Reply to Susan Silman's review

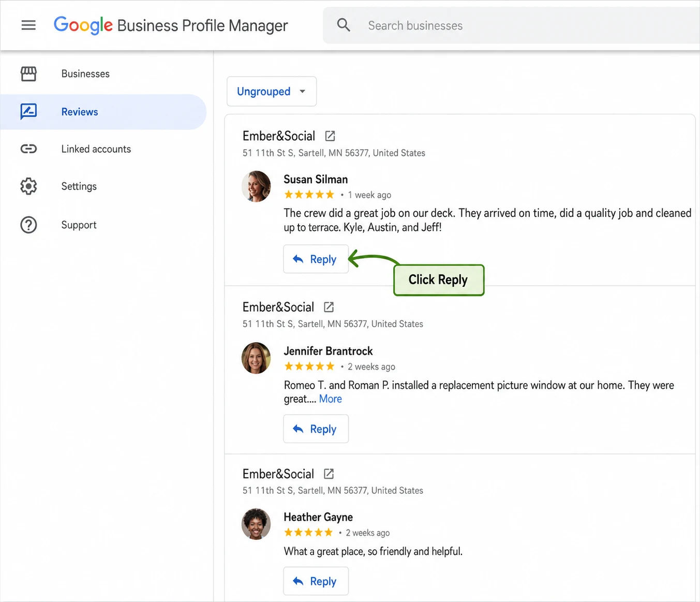[316, 259]
